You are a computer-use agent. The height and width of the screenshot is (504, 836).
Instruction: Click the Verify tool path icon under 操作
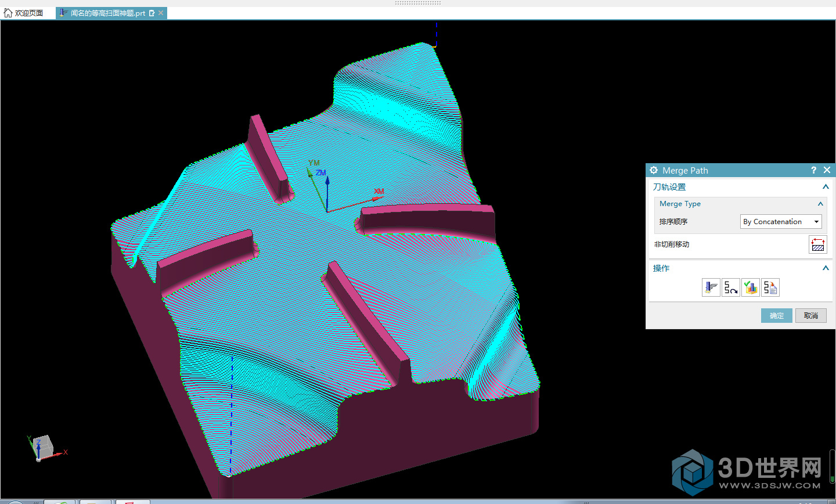[x=751, y=287]
